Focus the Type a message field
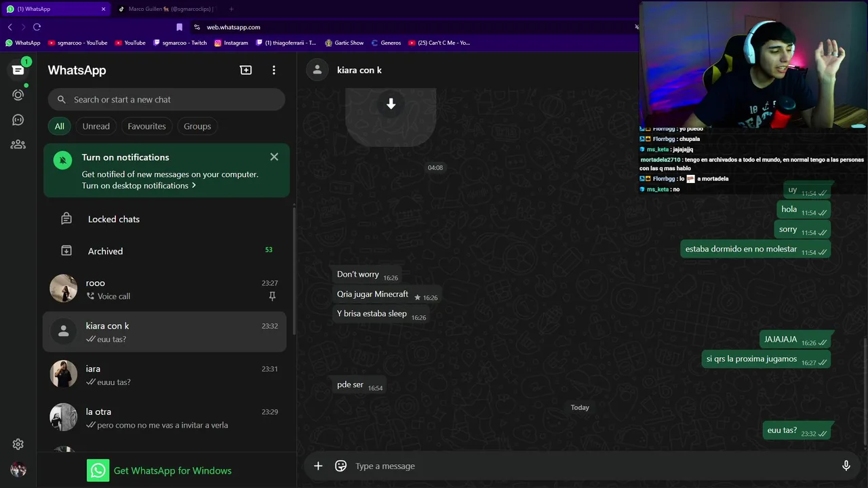This screenshot has height=488, width=868. 593,466
